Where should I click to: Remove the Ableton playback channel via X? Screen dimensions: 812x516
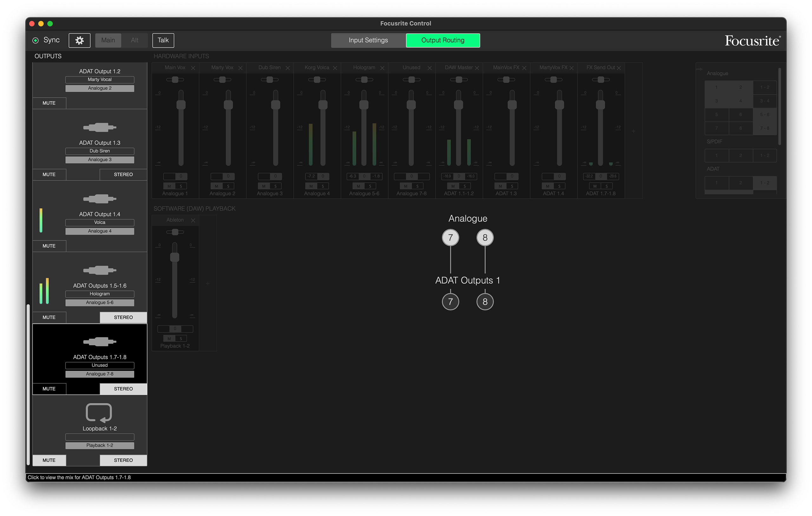(x=193, y=220)
